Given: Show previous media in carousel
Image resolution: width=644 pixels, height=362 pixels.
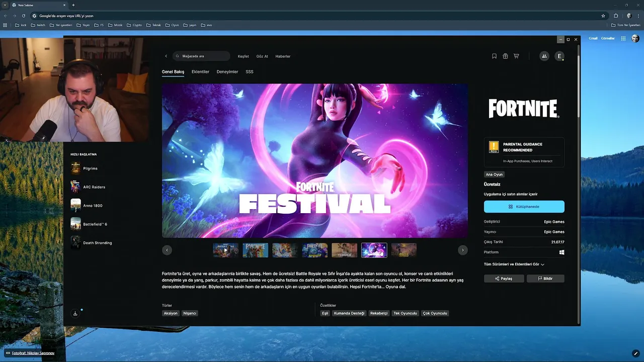Looking at the screenshot, I should (167, 250).
